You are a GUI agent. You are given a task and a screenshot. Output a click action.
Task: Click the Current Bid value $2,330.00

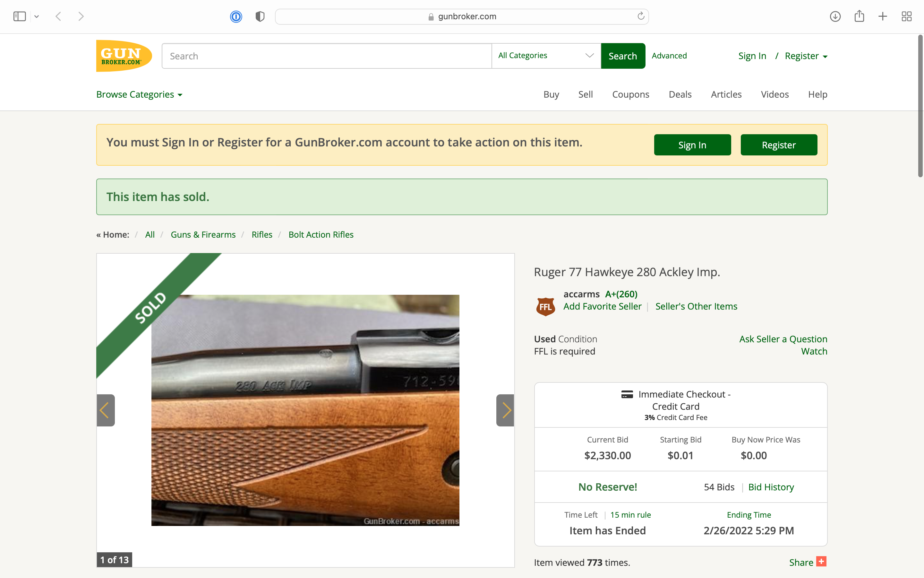click(607, 455)
